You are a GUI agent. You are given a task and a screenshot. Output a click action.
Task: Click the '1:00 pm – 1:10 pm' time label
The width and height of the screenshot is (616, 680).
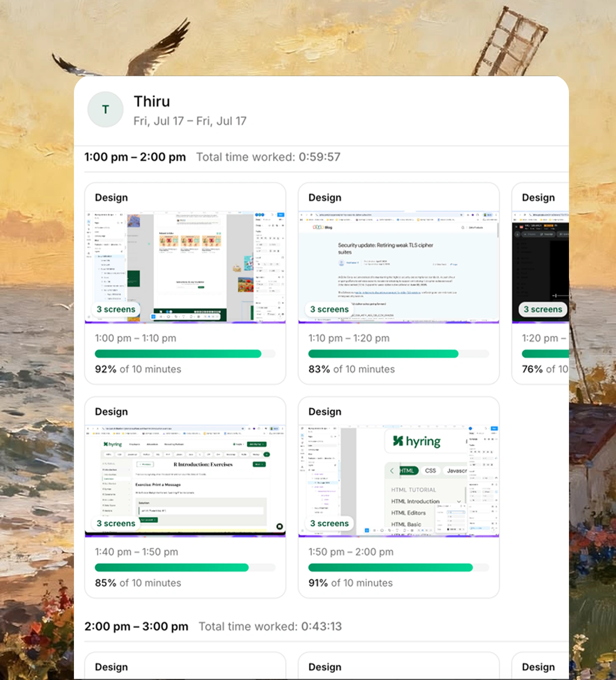pyautogui.click(x=136, y=338)
